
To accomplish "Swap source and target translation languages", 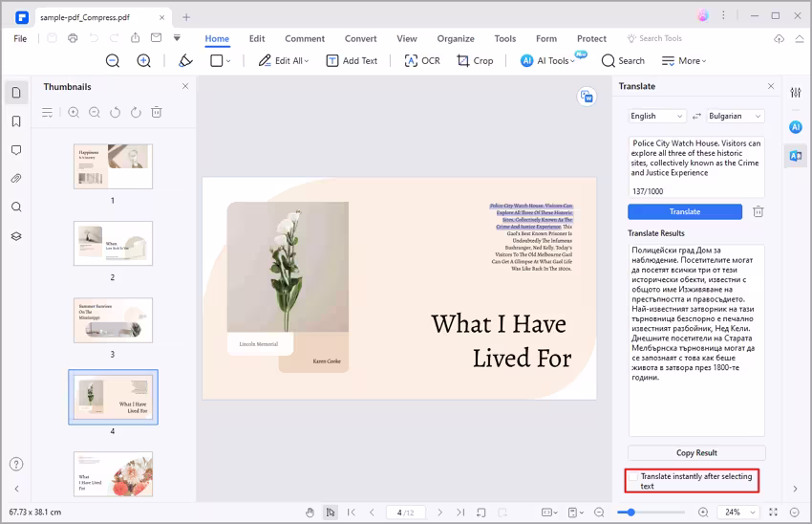I will 696,116.
